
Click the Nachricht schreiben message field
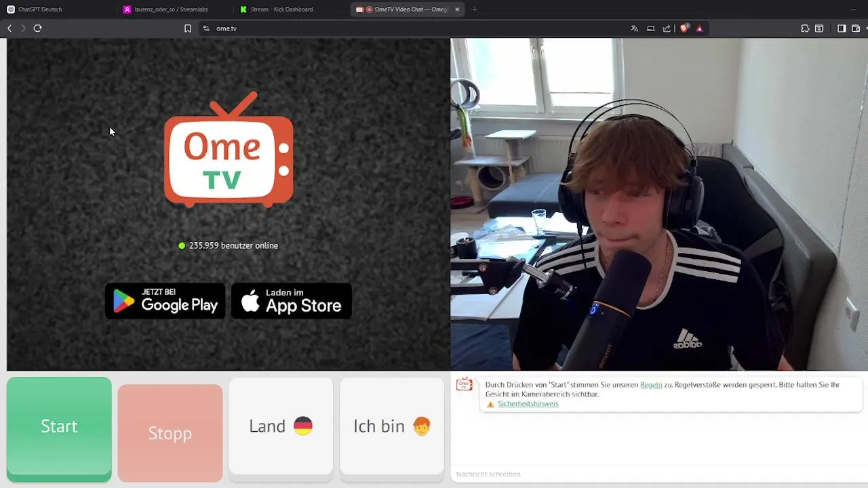click(x=658, y=474)
